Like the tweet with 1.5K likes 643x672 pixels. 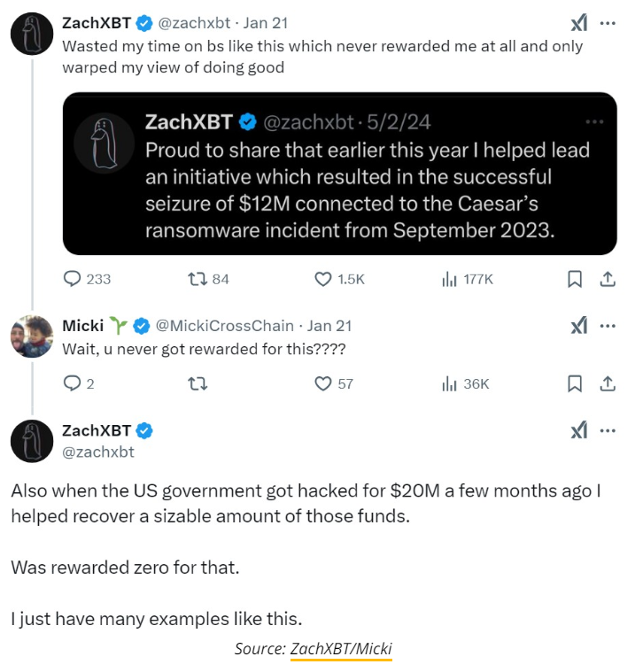point(323,279)
